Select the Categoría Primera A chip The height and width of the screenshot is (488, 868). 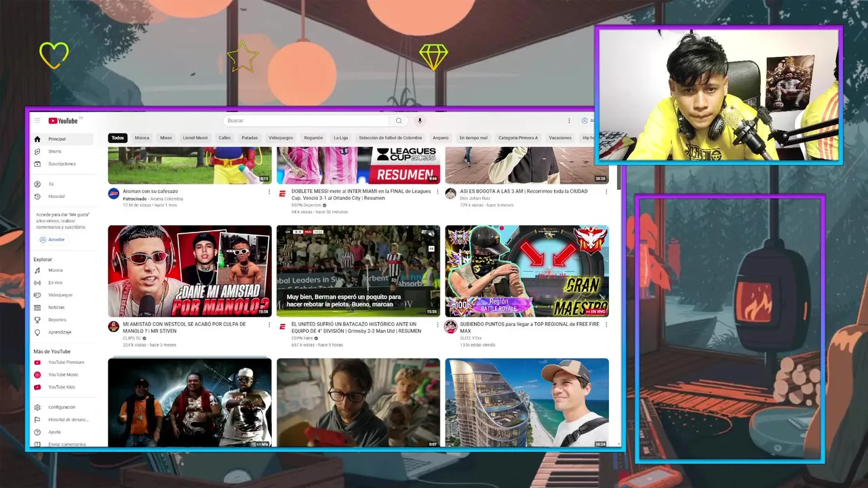[518, 138]
